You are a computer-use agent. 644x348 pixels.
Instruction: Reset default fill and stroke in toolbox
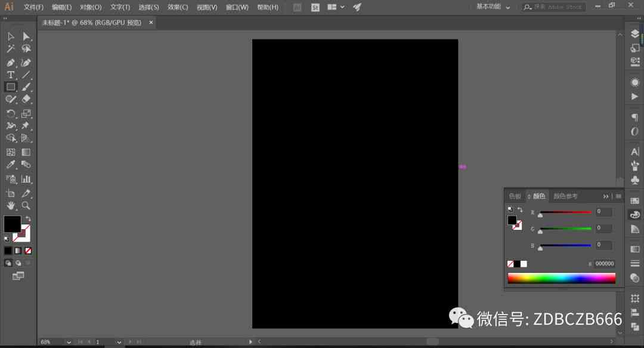[x=7, y=239]
